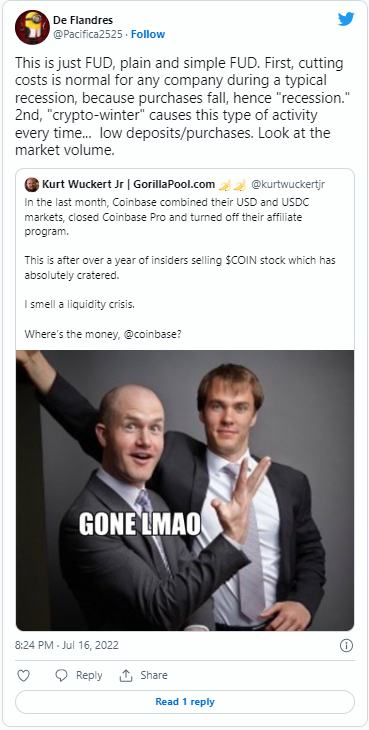
Task: Click the Twitter bird logo
Action: pyautogui.click(x=346, y=19)
